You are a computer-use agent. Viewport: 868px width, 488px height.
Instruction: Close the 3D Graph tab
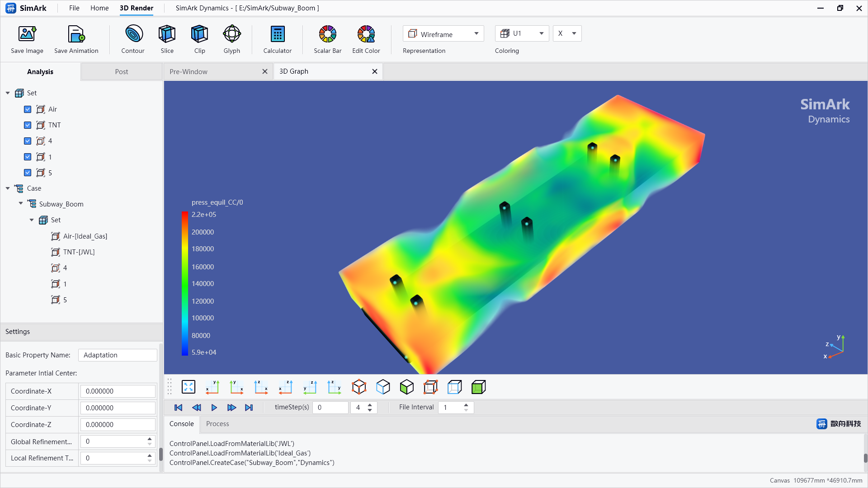[x=375, y=72]
